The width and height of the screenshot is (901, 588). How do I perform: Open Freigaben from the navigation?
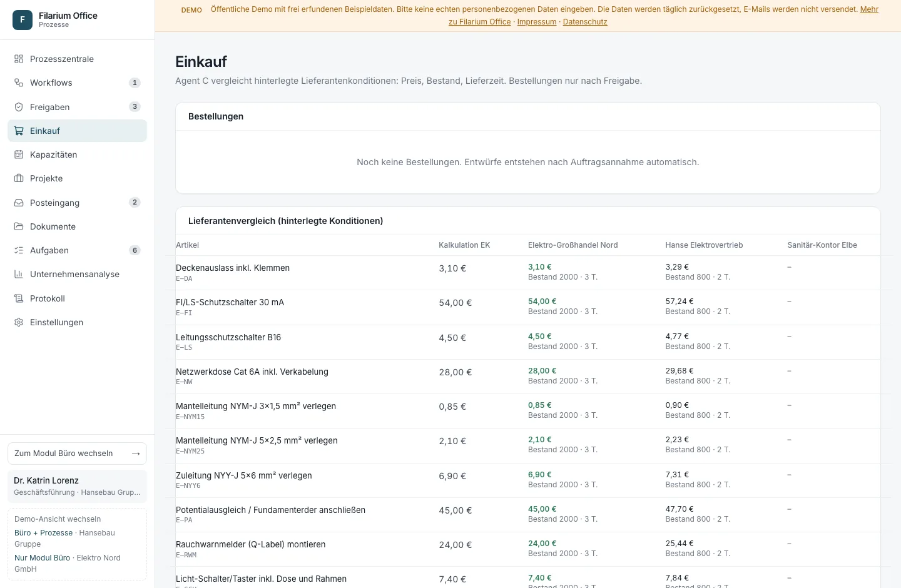tap(77, 107)
